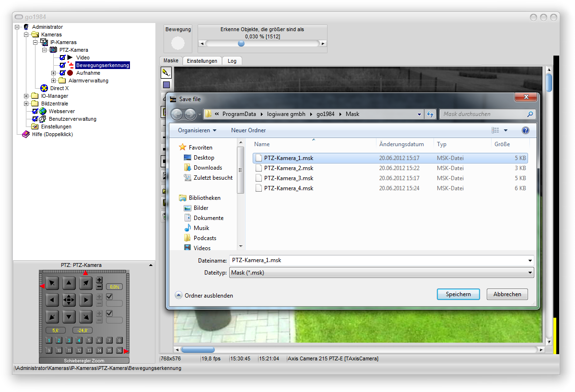Select the pencil mask drawing tool

(x=166, y=72)
